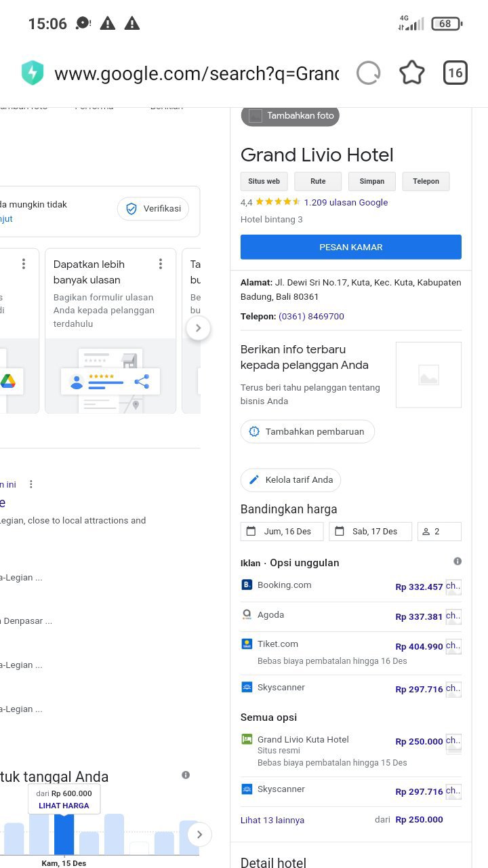Tap the browser shield protection icon
This screenshot has width=488, height=868.
pos(33,73)
